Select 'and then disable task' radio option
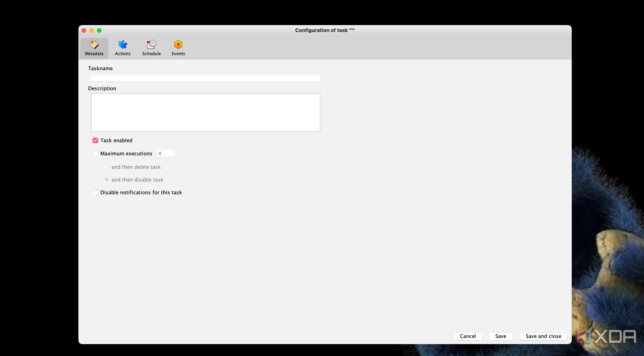Viewport: 644px width, 356px height. pos(107,180)
